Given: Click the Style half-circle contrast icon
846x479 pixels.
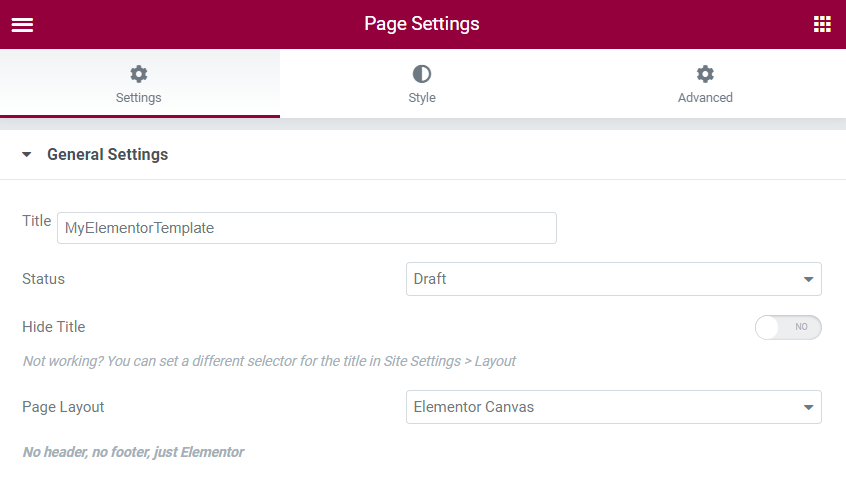Looking at the screenshot, I should [422, 74].
